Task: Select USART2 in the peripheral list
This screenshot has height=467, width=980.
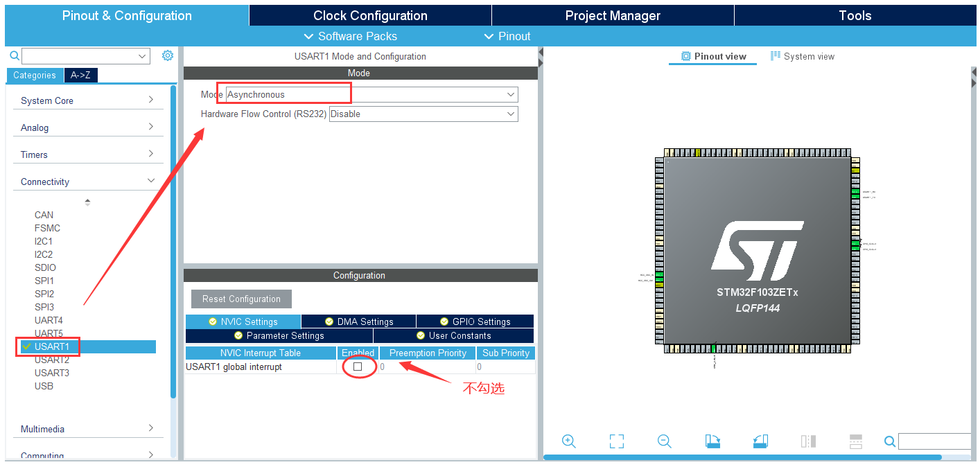Action: [x=52, y=360]
